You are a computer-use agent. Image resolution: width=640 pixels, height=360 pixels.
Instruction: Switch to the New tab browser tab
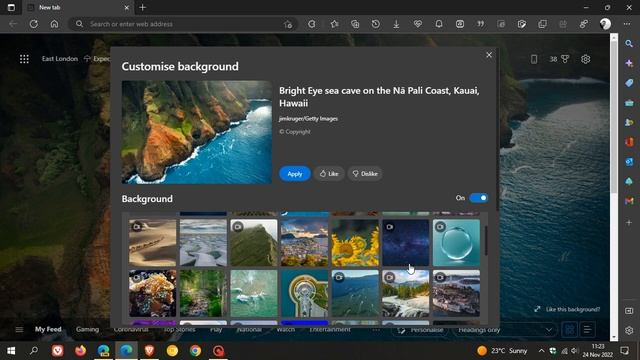[x=78, y=7]
